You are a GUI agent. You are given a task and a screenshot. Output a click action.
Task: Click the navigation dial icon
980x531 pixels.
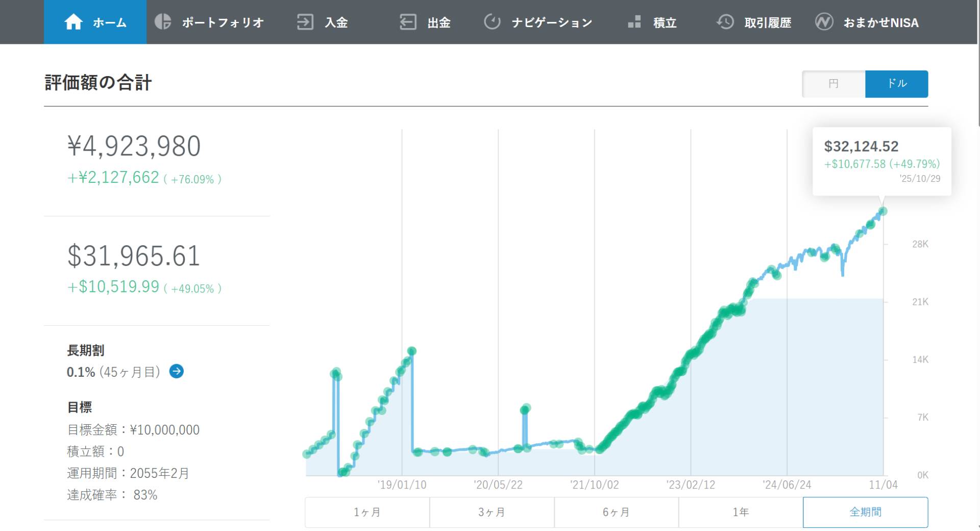point(492,22)
